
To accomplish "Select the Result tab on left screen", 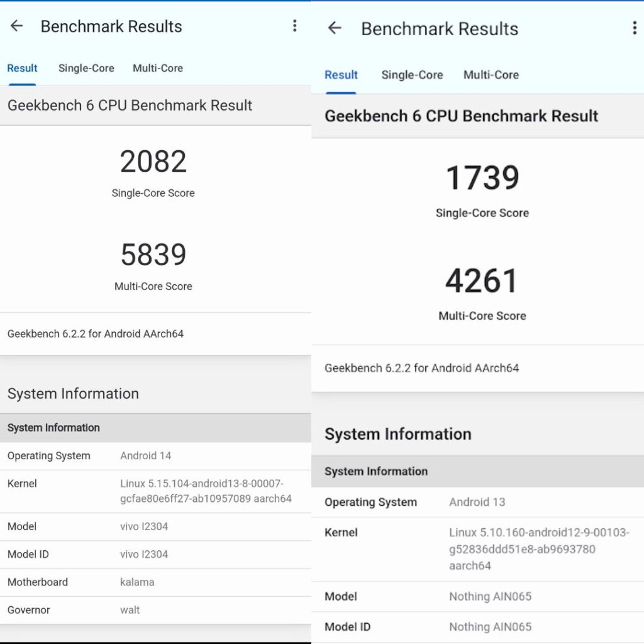I will coord(22,69).
